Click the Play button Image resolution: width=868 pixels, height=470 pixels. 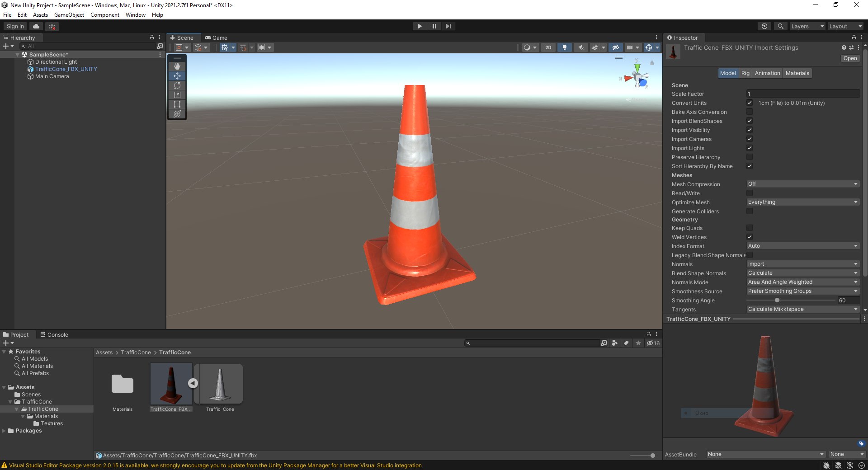point(420,26)
